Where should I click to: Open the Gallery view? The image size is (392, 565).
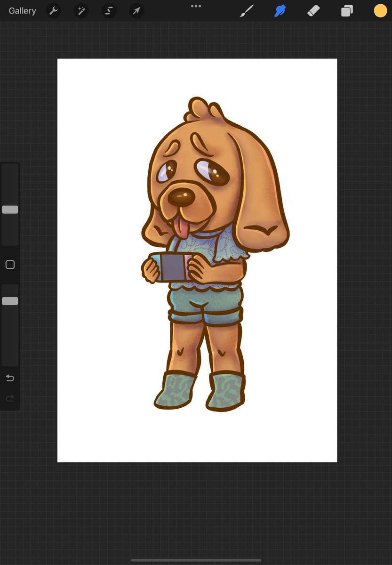coord(22,10)
